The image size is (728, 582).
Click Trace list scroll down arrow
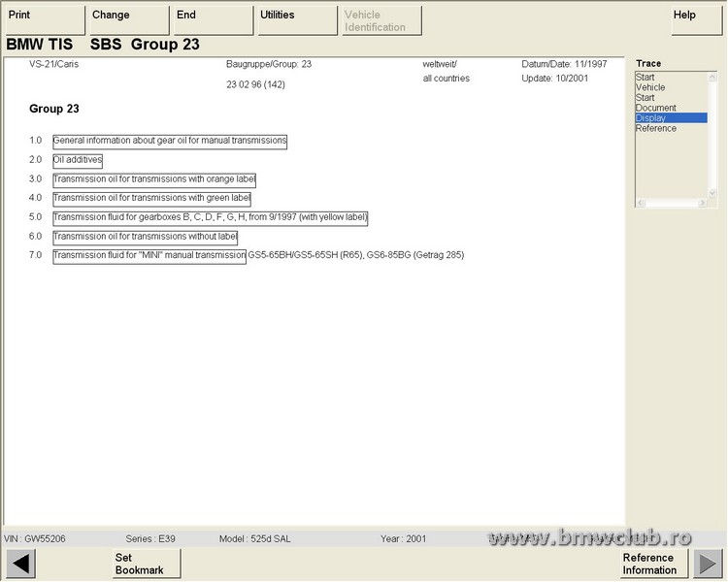[712, 193]
